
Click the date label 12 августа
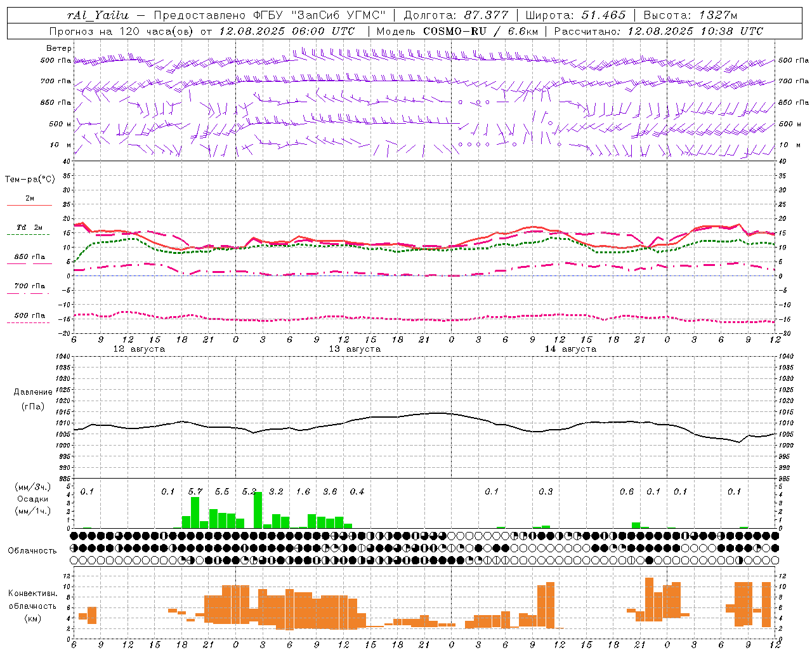[139, 349]
